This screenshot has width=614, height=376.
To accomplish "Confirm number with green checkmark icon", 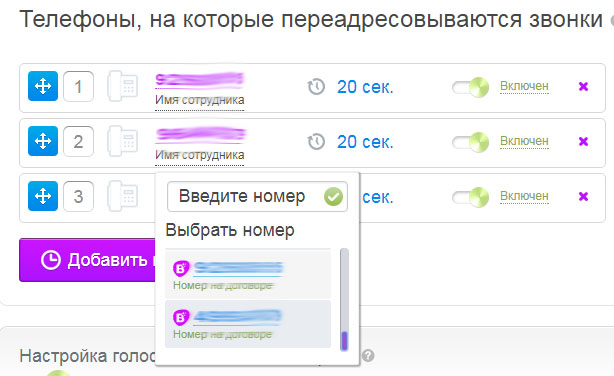I will click(x=333, y=197).
